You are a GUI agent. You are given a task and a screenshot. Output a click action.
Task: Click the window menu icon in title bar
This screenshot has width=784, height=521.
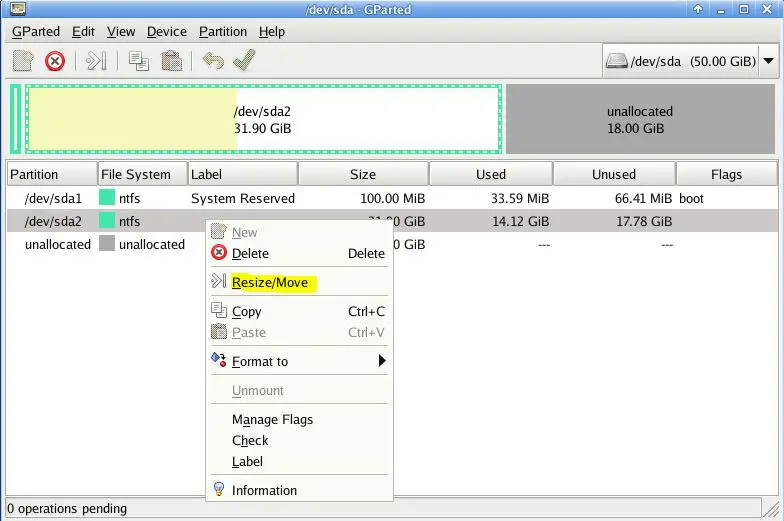coord(18,8)
